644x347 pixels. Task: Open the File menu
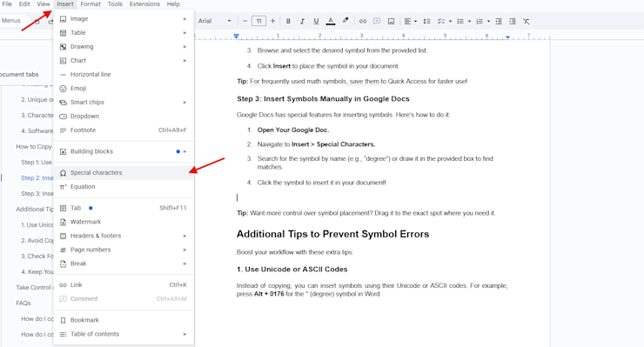(x=7, y=3)
